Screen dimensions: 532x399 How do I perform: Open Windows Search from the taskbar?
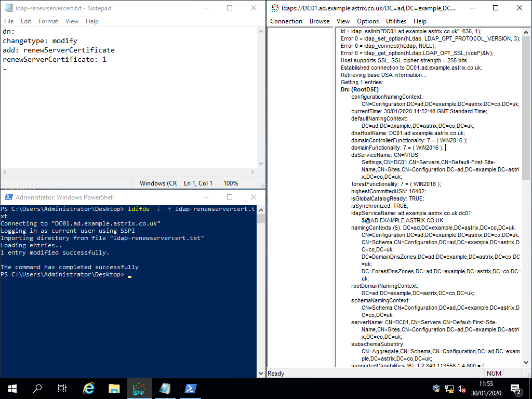pyautogui.click(x=36, y=388)
